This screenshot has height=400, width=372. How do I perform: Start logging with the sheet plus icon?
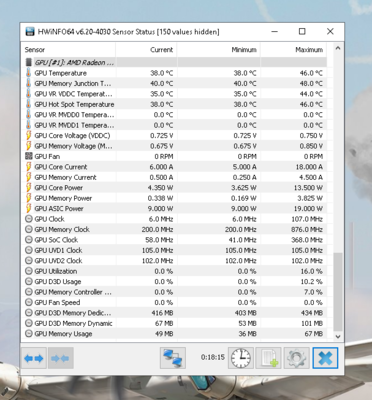[x=269, y=358]
